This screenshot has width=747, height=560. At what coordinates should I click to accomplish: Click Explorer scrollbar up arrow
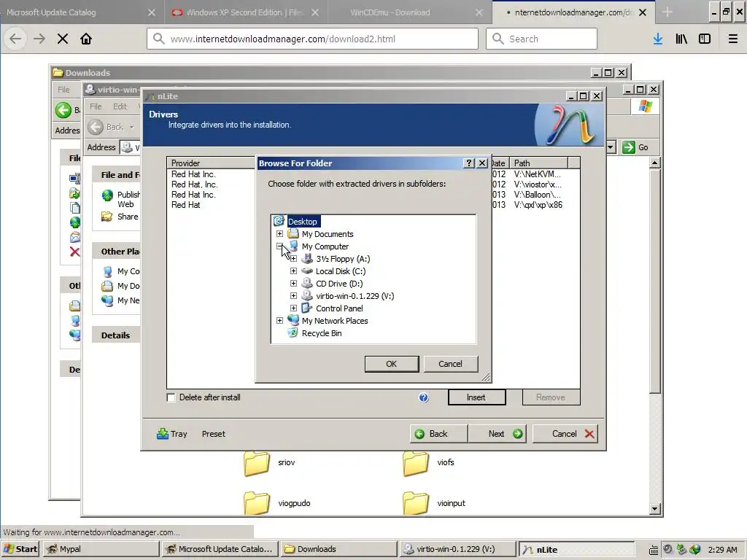click(x=655, y=163)
